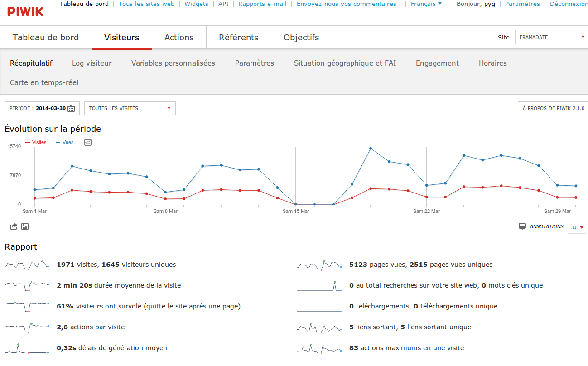Toggle the blue Vues series in legend
588x366 pixels.
(x=65, y=142)
